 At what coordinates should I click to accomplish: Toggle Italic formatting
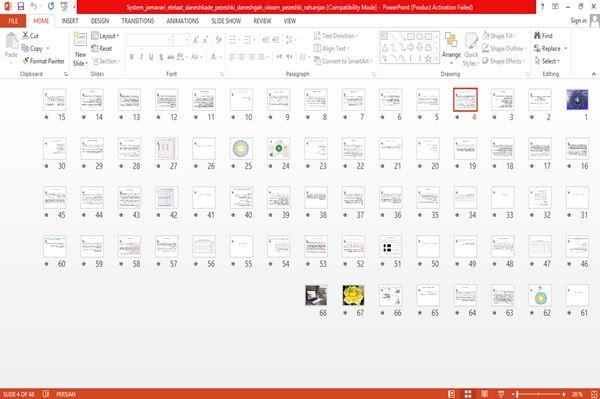tap(141, 57)
